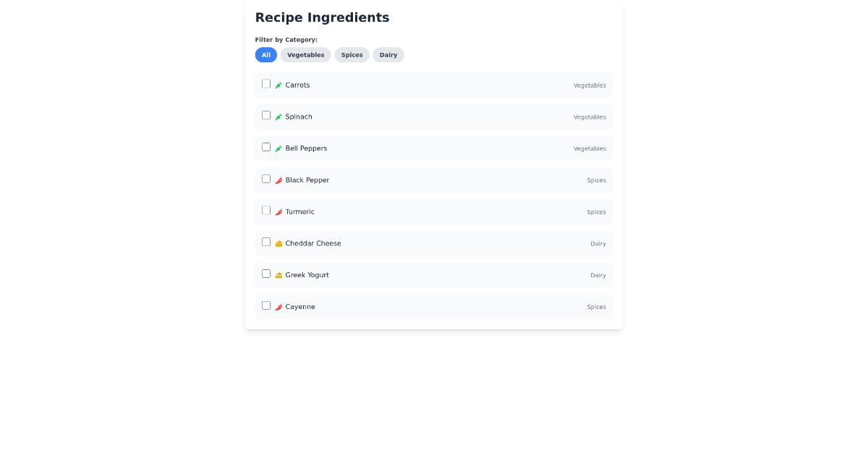Image resolution: width=868 pixels, height=456 pixels.
Task: Check the Cheddar Cheese checkbox
Action: point(266,242)
